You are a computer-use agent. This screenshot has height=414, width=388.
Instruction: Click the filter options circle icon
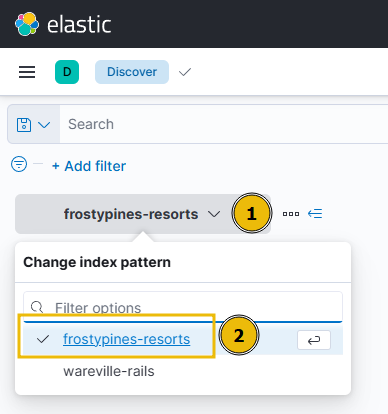pos(19,164)
